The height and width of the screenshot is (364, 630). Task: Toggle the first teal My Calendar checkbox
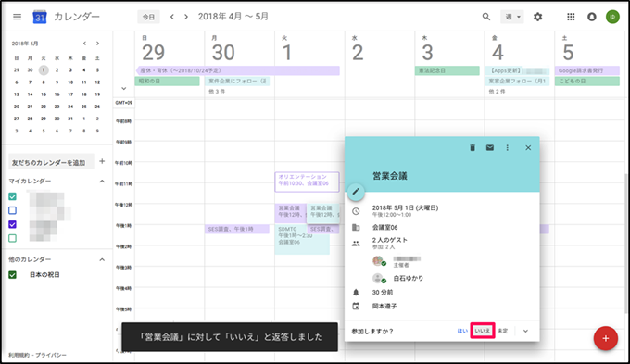(x=12, y=196)
